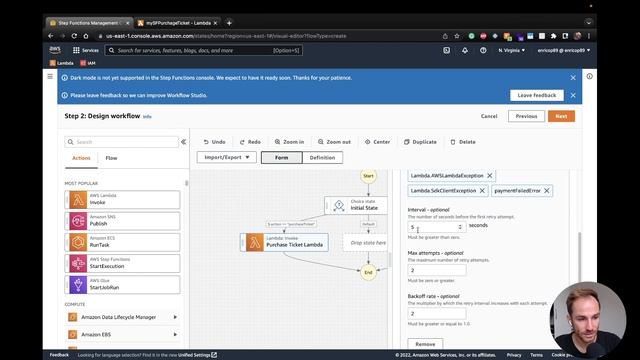Toggle the left hamburger navigation menu
This screenshot has width=640, height=360.
pos(50,76)
